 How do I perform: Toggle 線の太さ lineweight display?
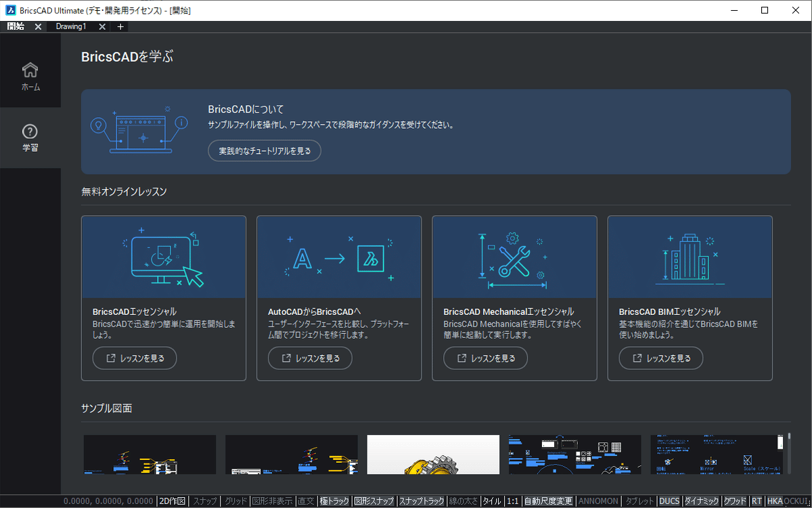pyautogui.click(x=464, y=501)
